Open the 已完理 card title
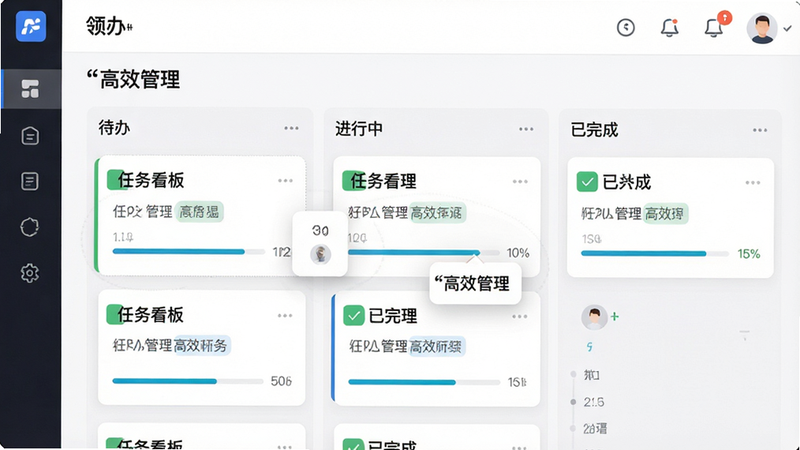This screenshot has width=800, height=450. (x=393, y=316)
